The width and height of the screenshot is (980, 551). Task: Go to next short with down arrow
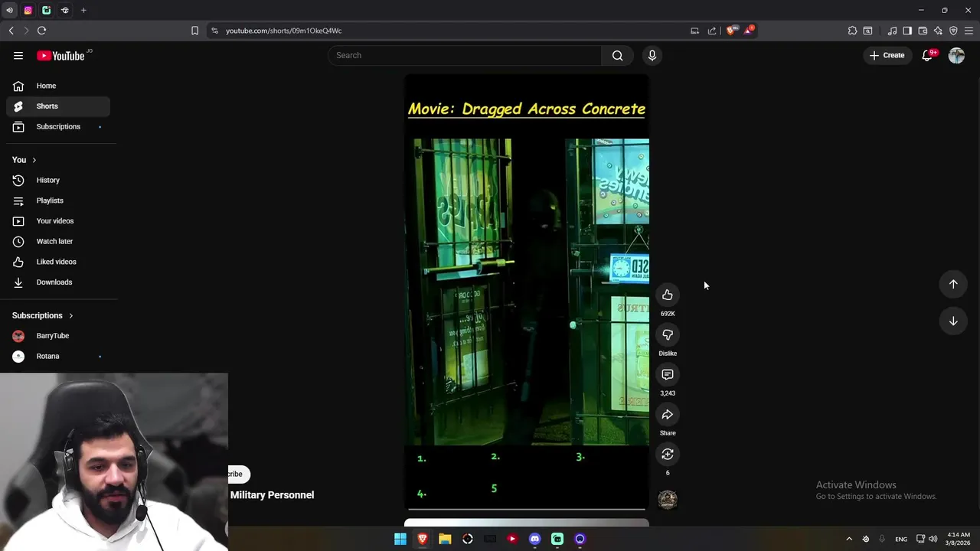click(x=953, y=321)
